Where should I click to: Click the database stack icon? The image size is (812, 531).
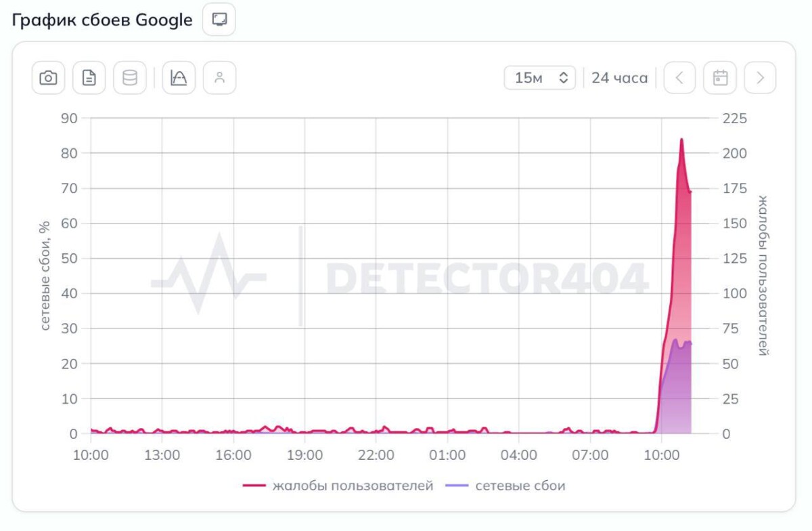130,78
